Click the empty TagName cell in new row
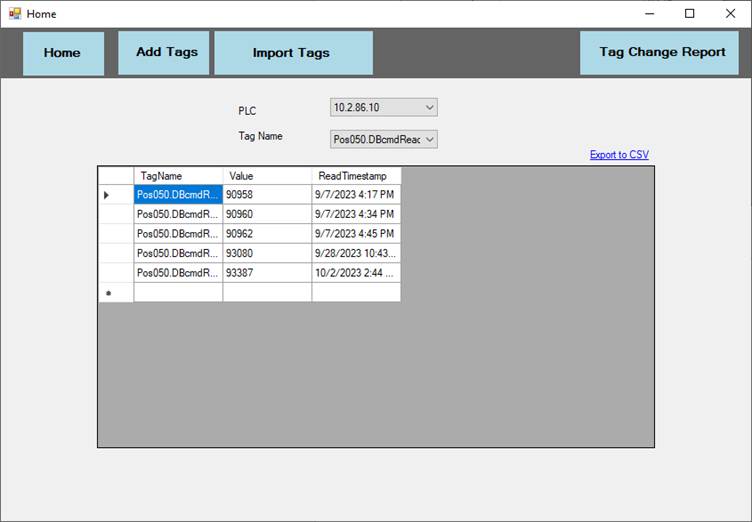This screenshot has width=752, height=522. click(178, 293)
